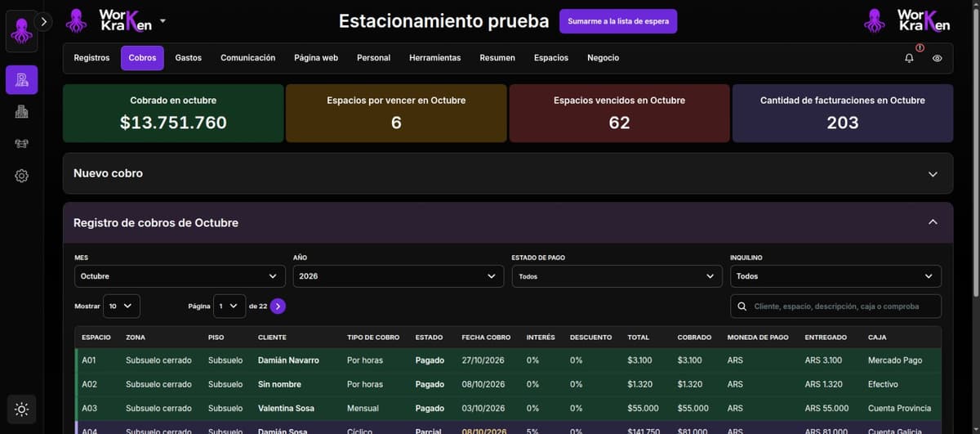Click the Cantidad de facturaciones en Octubre card
This screenshot has width=980, height=434.
pos(843,113)
